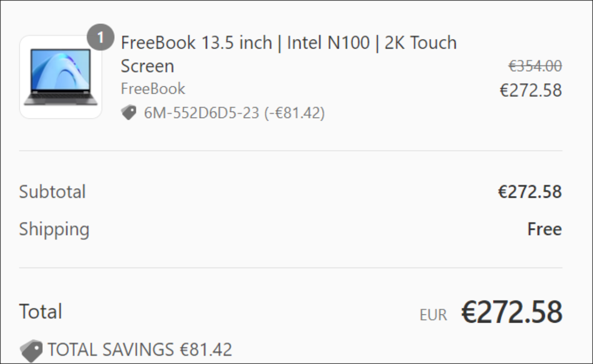
Task: Click the tag icon next to TOTAL SAVINGS
Action: [x=31, y=351]
